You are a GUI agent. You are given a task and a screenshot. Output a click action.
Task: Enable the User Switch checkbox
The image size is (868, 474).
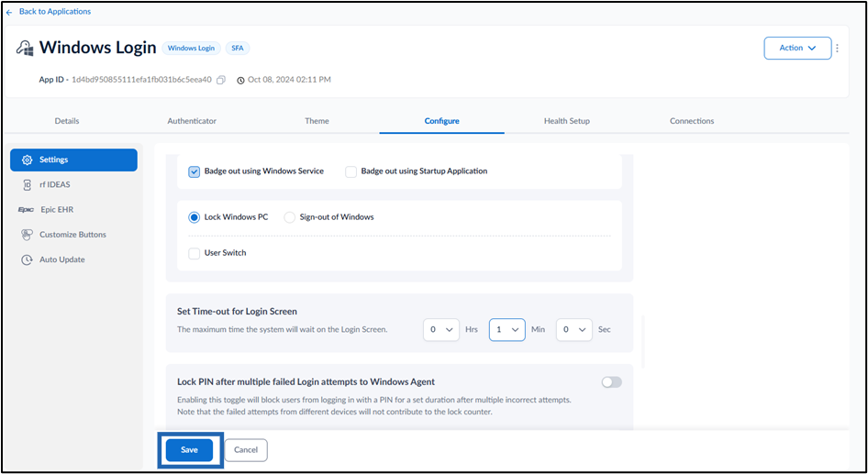coord(195,253)
